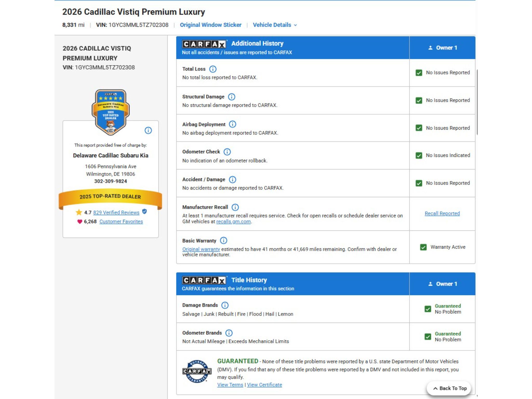Open the Manufacturer Recall info icon
532x399 pixels.
(235, 207)
